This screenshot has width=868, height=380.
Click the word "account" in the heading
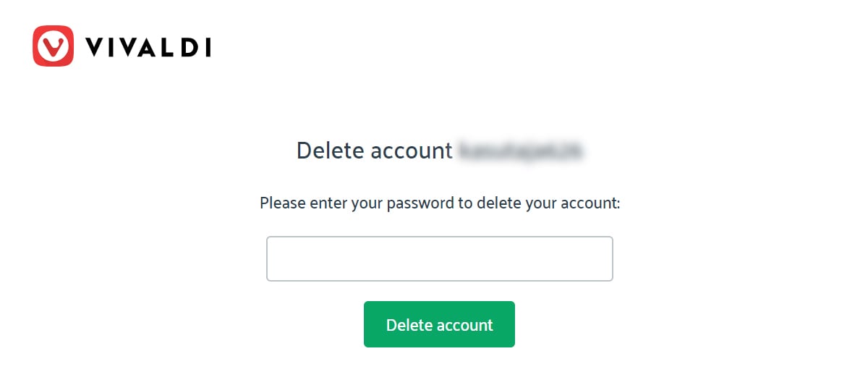pos(412,151)
